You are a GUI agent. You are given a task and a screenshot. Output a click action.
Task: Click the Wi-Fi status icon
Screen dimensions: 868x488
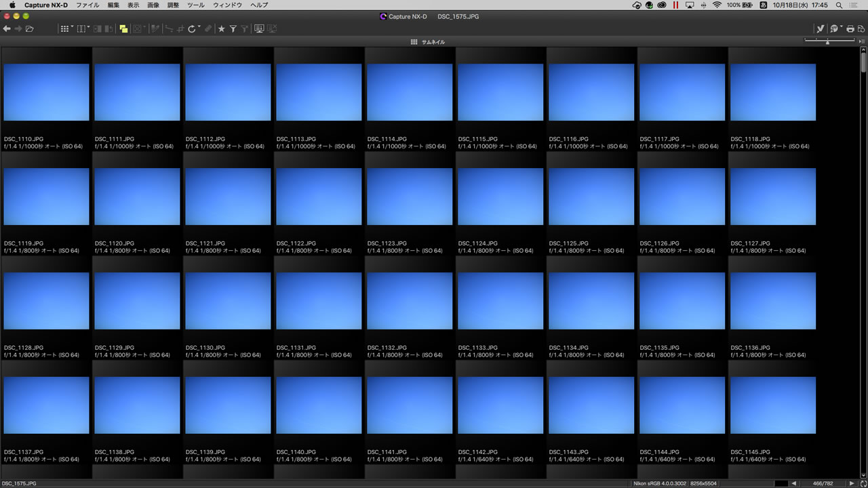point(717,5)
